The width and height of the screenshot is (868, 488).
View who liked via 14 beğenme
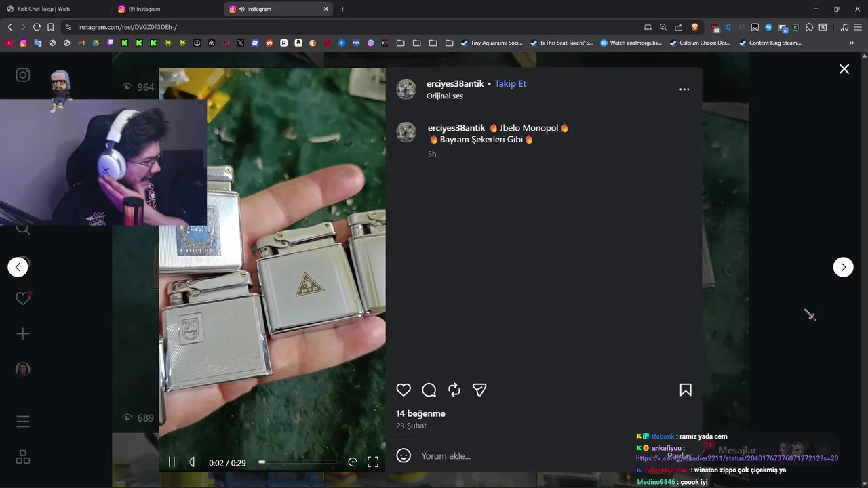point(420,413)
